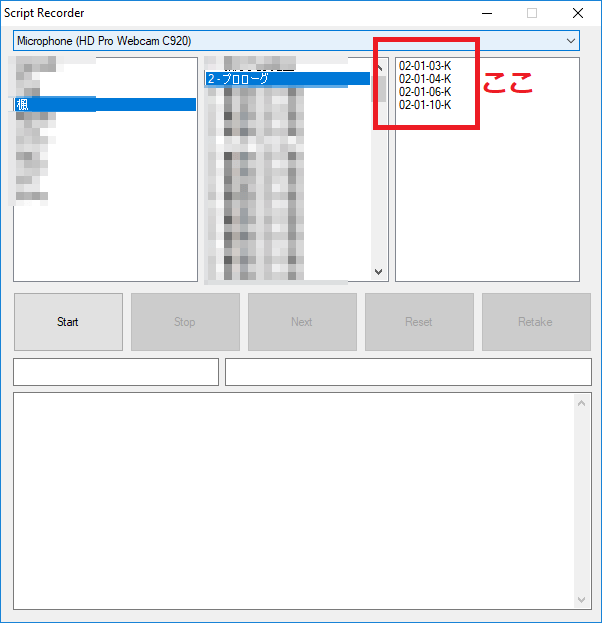This screenshot has width=602, height=623.
Task: Choose script line 02-01-04-K
Action: [x=424, y=79]
